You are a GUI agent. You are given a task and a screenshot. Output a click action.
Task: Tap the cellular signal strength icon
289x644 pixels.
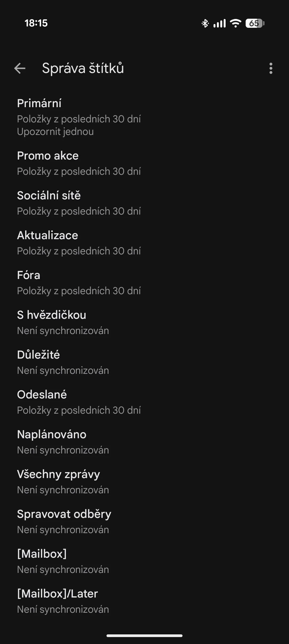pyautogui.click(x=219, y=24)
